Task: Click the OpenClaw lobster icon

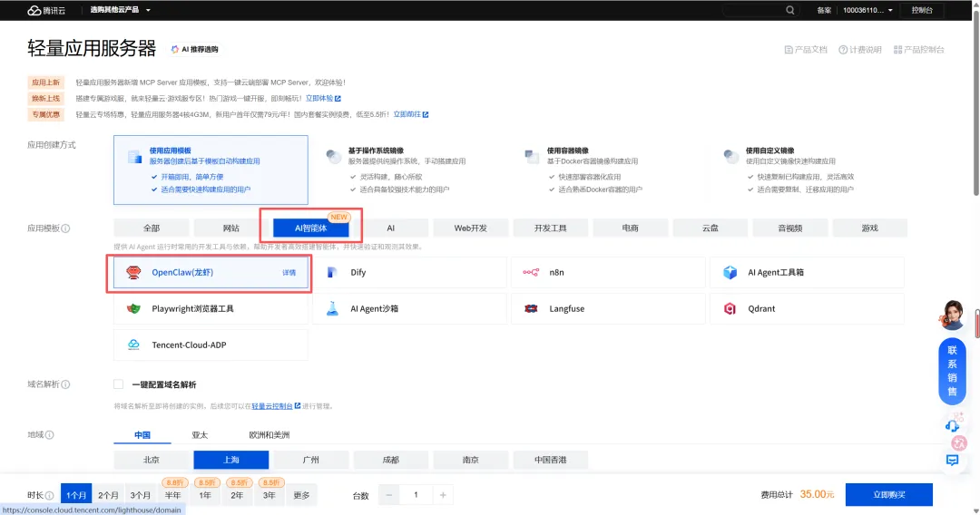Action: tap(133, 272)
